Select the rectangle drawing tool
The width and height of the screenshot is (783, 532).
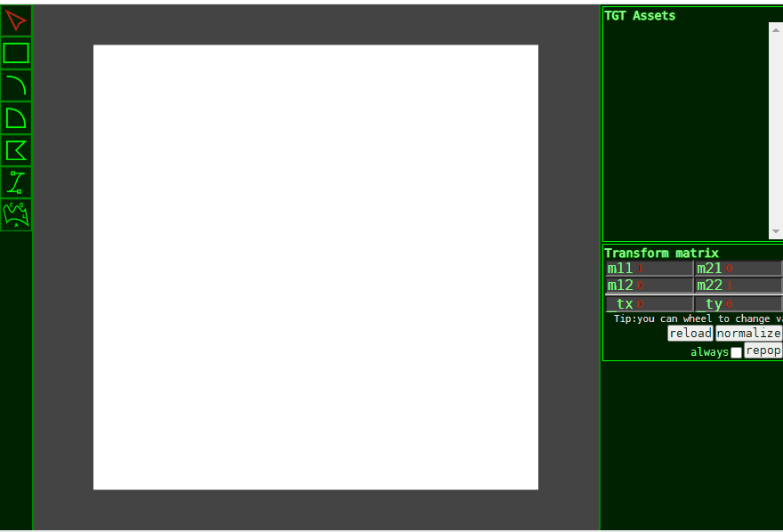pyautogui.click(x=16, y=52)
